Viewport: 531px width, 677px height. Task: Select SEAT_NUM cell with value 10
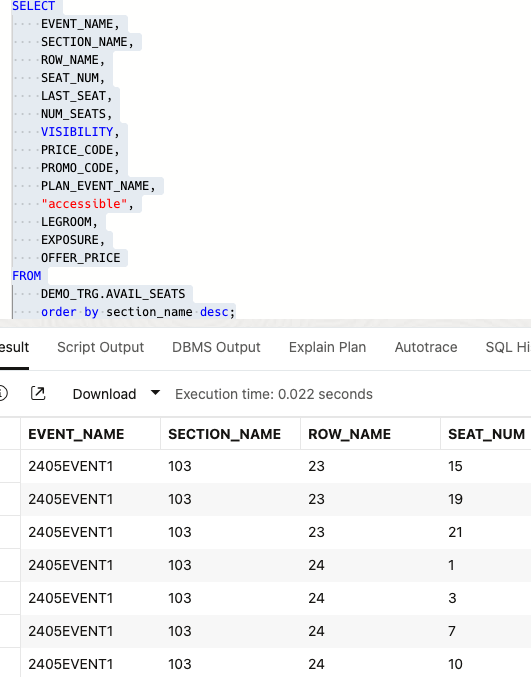[486, 664]
